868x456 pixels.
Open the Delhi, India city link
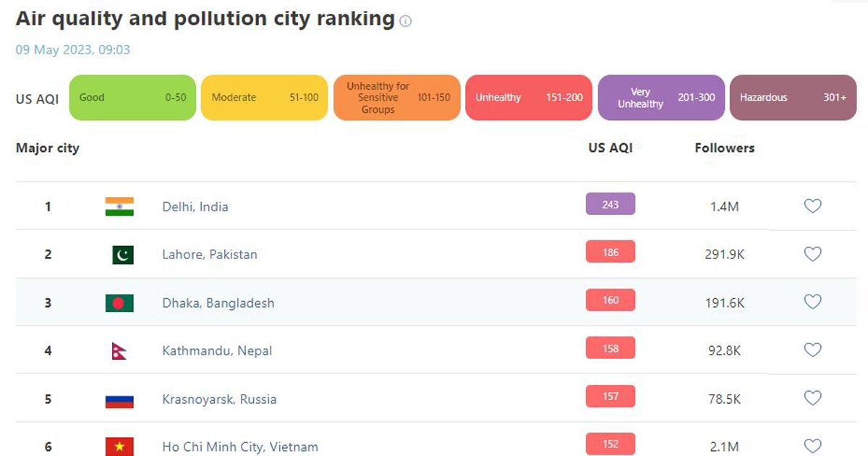(195, 206)
